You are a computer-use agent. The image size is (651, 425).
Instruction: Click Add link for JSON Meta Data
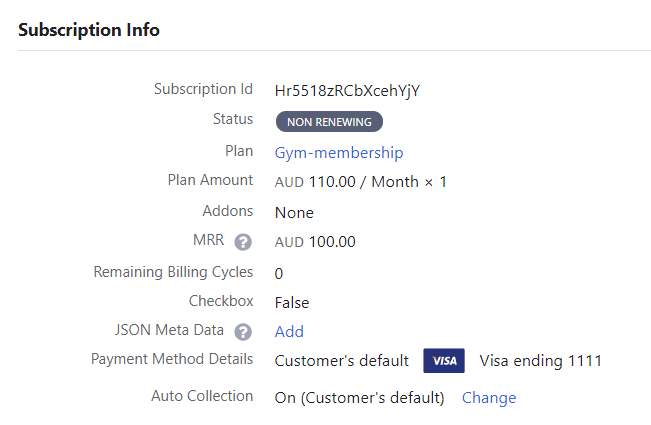(289, 331)
